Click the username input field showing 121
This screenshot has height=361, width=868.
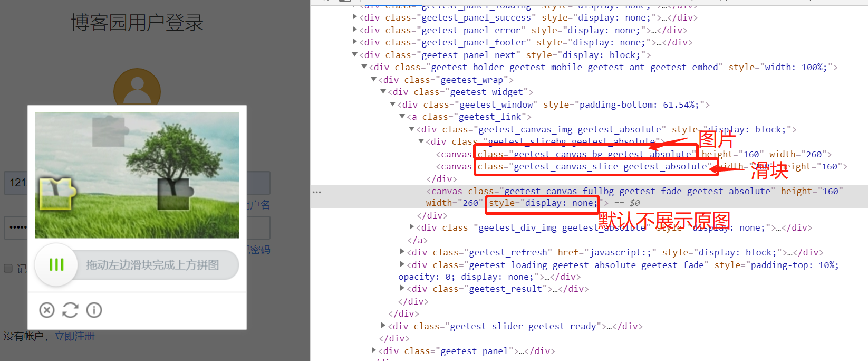click(137, 183)
